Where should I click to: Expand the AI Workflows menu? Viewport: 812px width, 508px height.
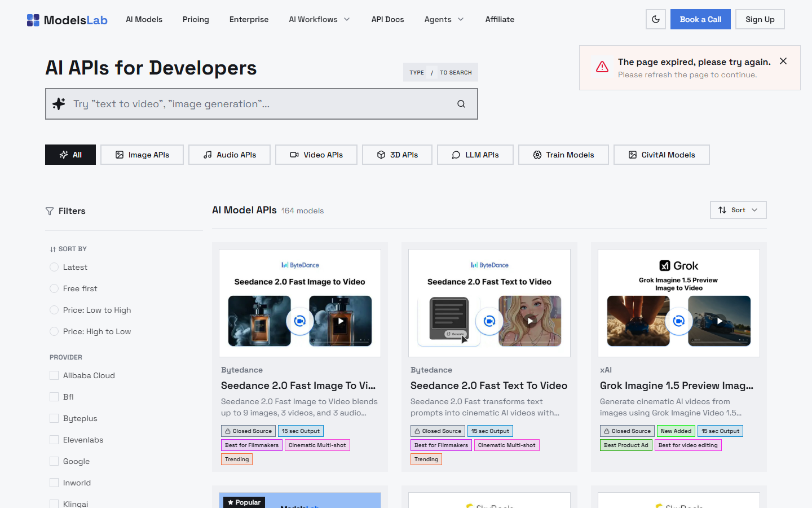[319, 19]
